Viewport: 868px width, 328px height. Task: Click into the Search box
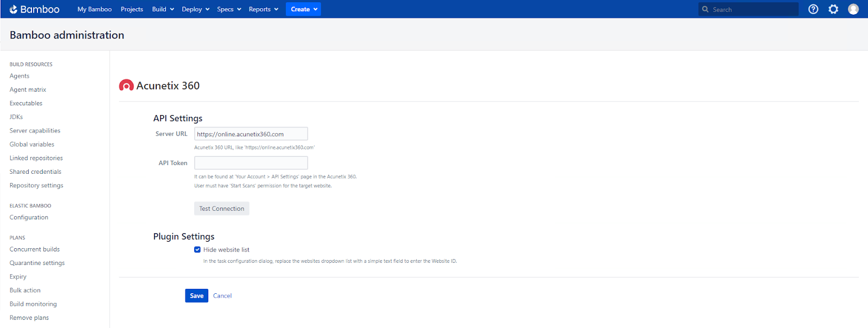click(748, 9)
